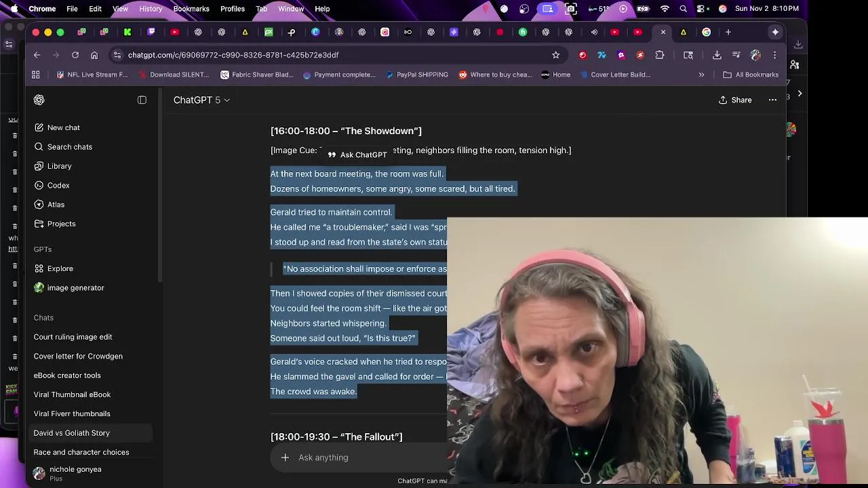
Task: Open the eBook creator tools chat
Action: click(x=67, y=375)
